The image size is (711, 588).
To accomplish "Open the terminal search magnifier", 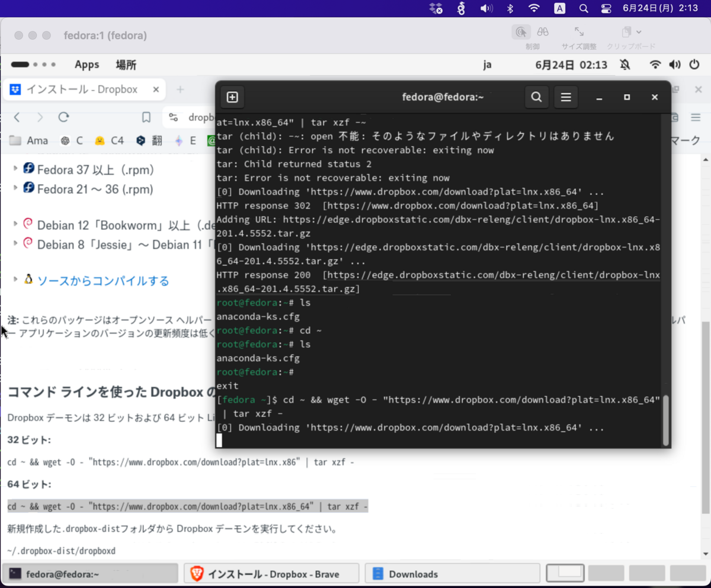I will (x=536, y=97).
